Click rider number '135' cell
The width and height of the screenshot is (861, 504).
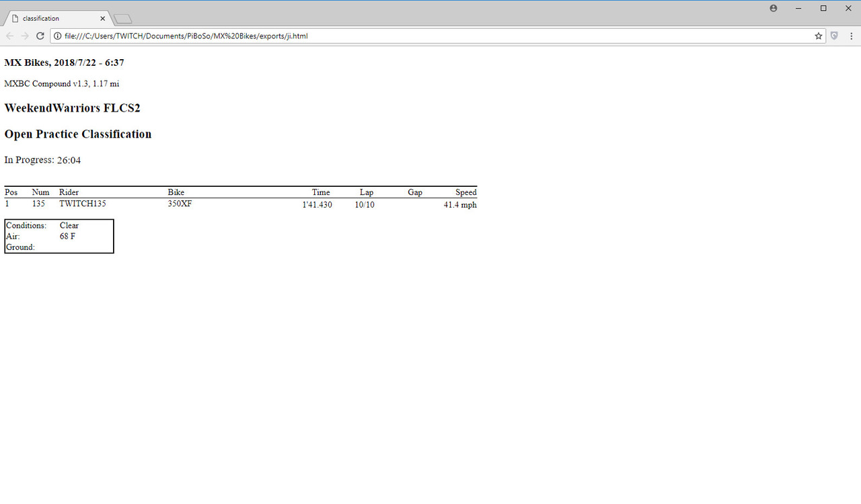(x=38, y=204)
